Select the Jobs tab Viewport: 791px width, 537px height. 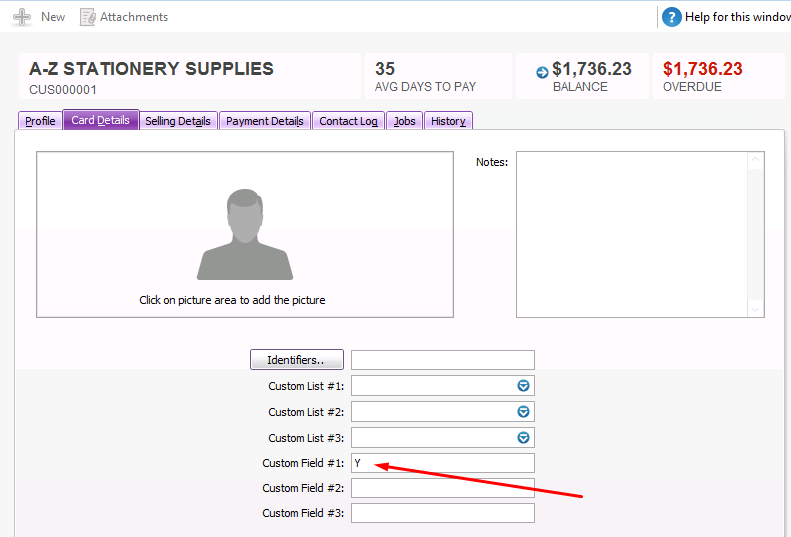coord(404,121)
